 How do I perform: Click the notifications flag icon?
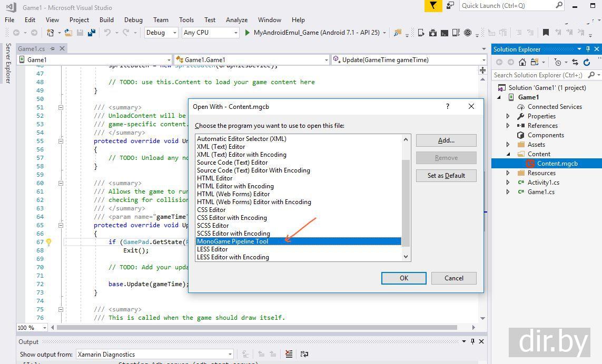point(432,6)
